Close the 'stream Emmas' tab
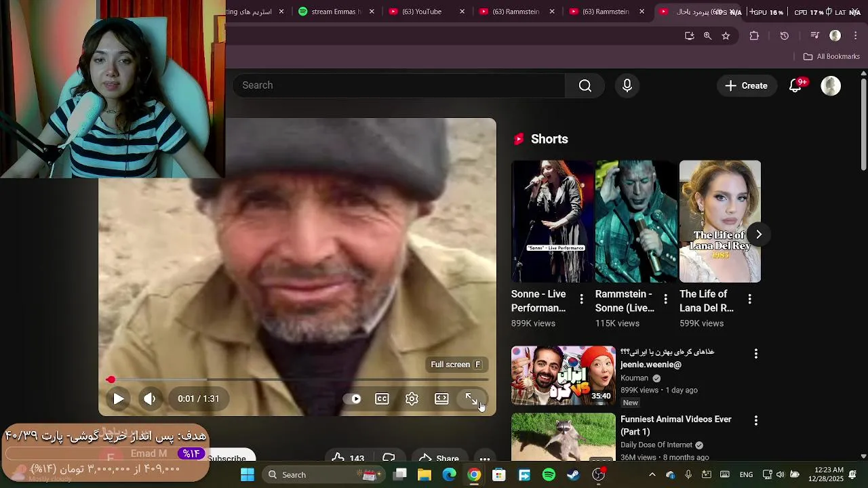This screenshot has width=868, height=488. coord(372,12)
